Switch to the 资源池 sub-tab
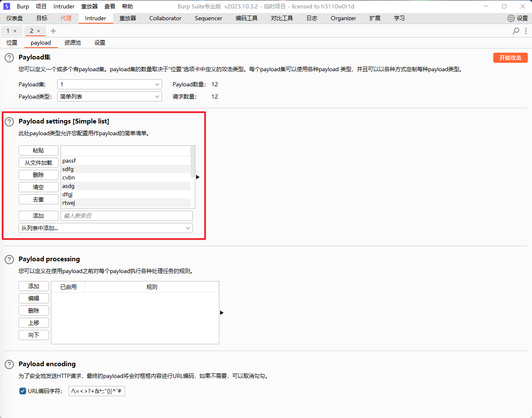Screen dimensions: 532x418 pos(72,43)
